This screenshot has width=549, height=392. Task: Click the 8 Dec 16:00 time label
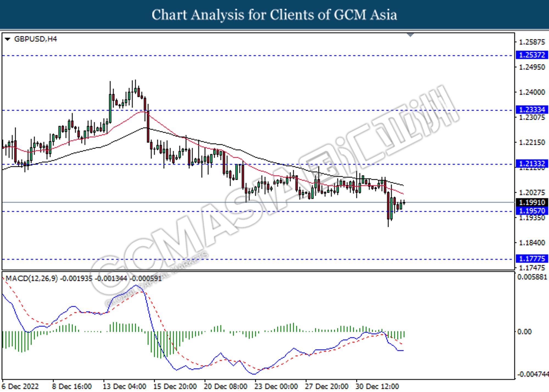click(x=72, y=387)
